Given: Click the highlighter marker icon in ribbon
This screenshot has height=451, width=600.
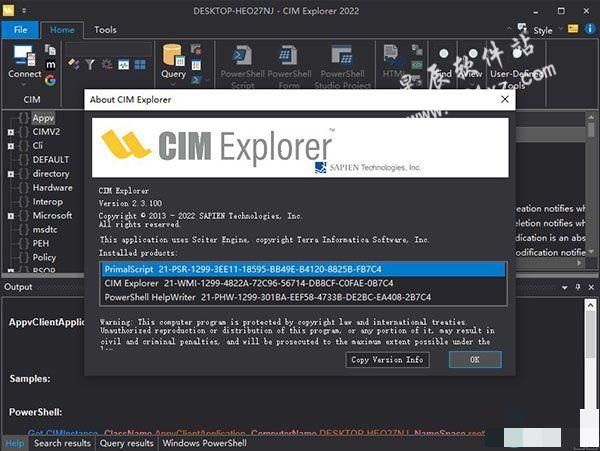Looking at the screenshot, I should [74, 64].
